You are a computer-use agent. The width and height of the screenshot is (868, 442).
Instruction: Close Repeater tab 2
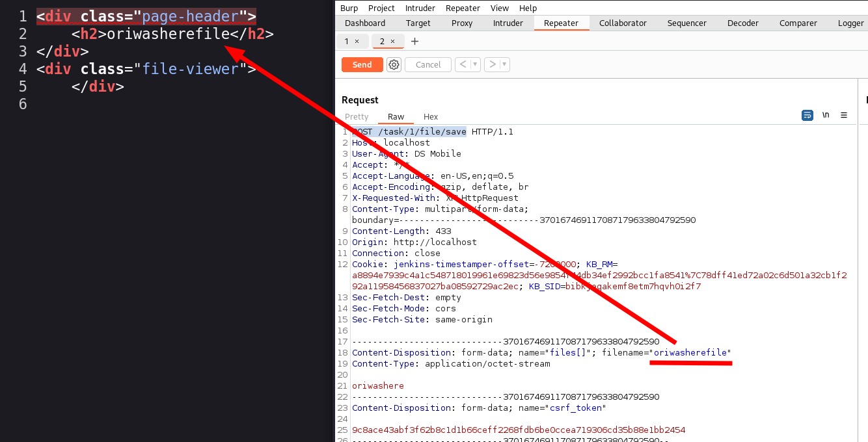392,42
